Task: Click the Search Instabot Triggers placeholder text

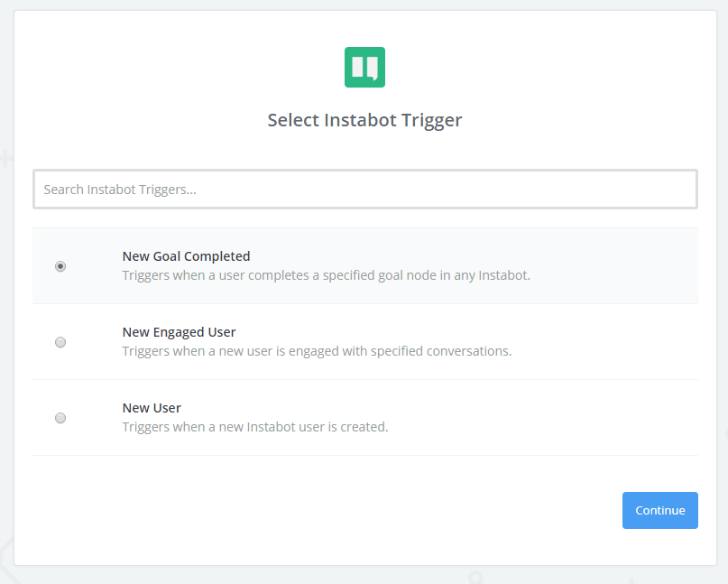Action: [120, 190]
